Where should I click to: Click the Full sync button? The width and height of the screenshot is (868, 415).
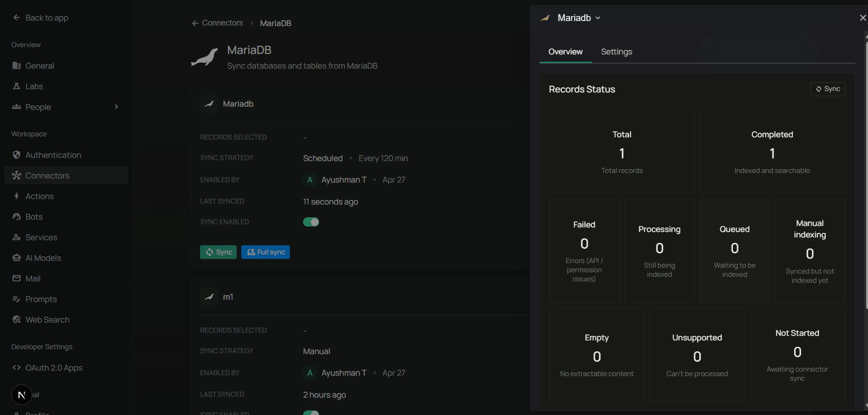(265, 252)
